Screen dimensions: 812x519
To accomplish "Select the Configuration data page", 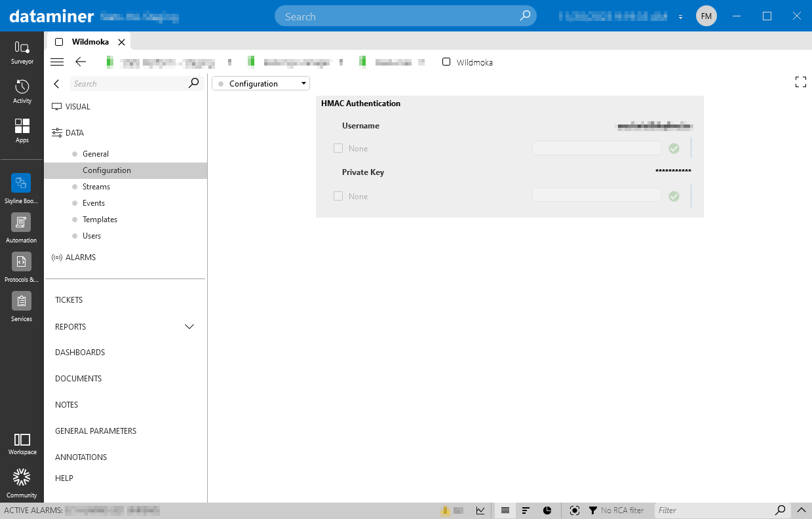I will tap(126, 170).
